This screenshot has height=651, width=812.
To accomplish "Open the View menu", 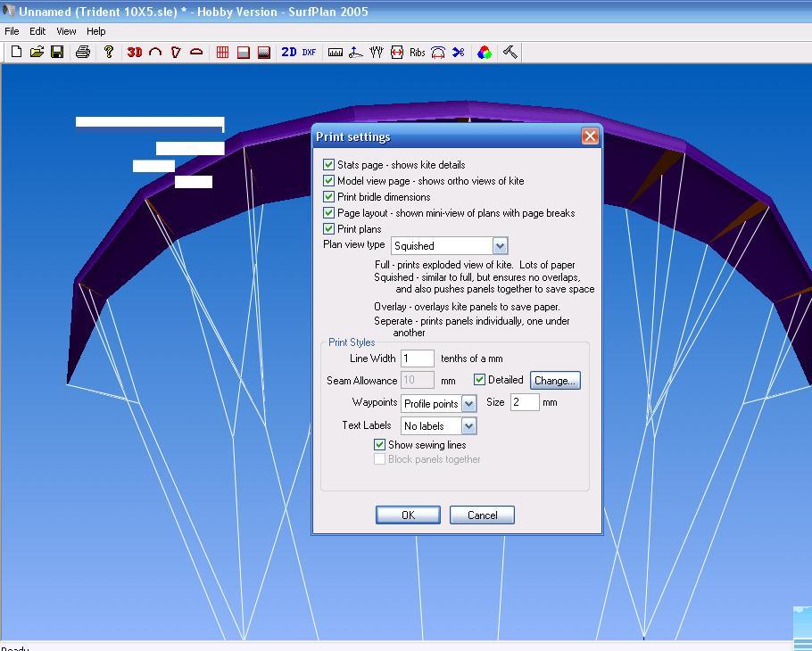I will [x=66, y=31].
